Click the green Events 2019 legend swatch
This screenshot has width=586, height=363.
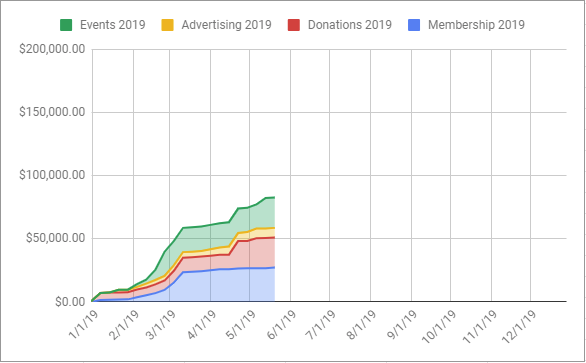click(66, 25)
